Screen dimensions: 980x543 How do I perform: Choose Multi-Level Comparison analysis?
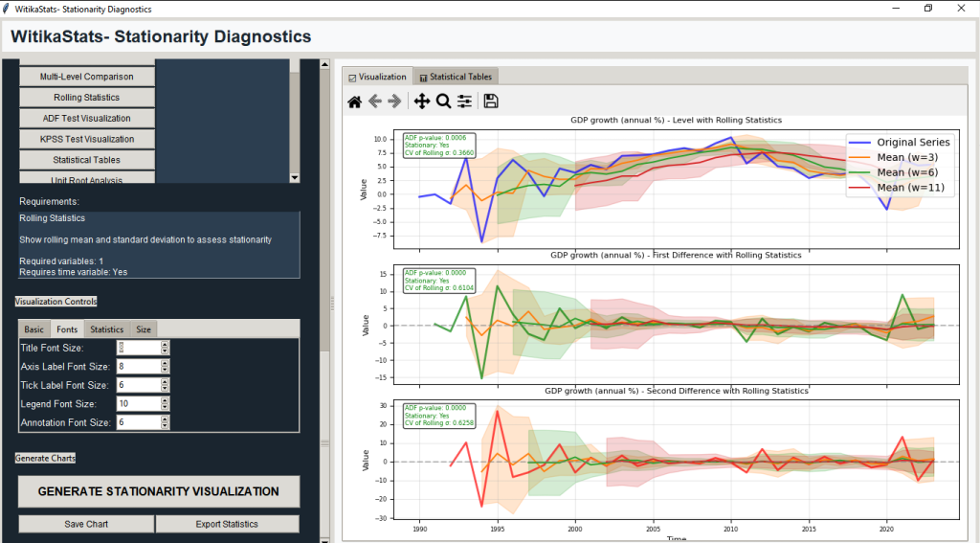87,77
